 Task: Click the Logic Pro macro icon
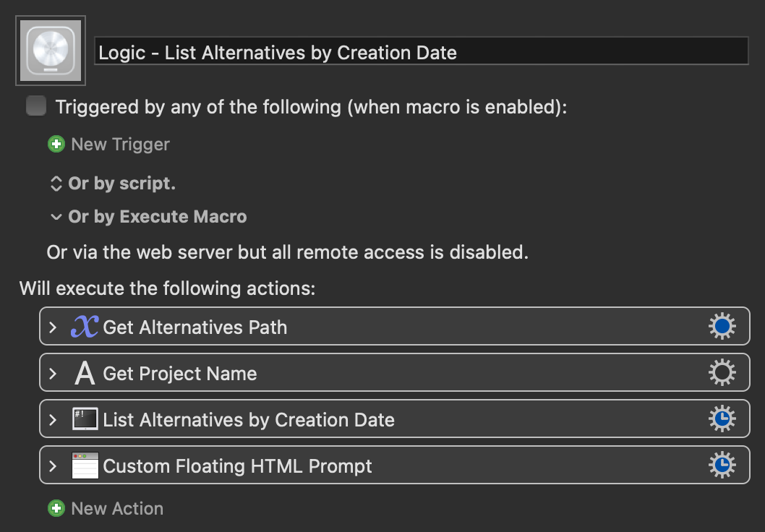(51, 51)
